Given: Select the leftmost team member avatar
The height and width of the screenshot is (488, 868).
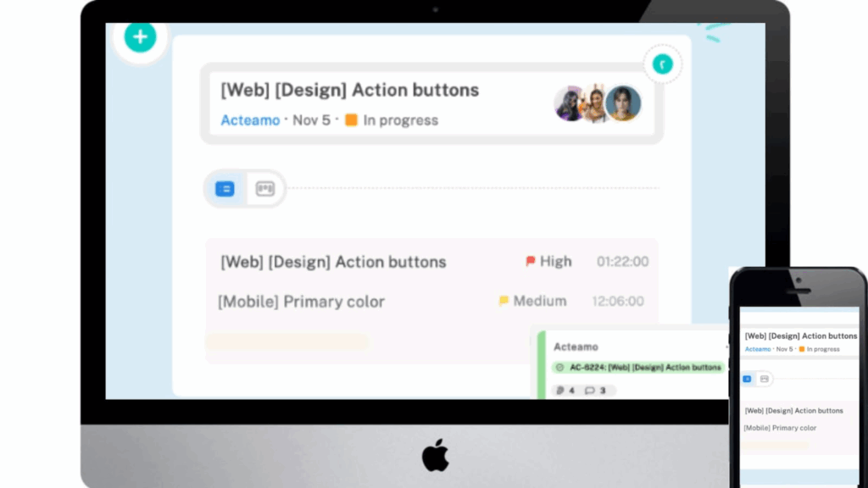Looking at the screenshot, I should (x=569, y=103).
